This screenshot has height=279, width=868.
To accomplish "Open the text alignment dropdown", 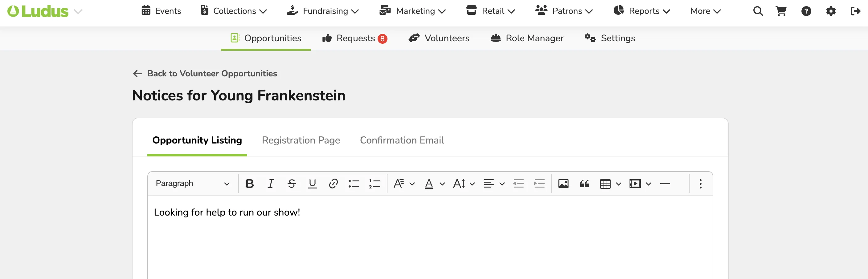I will [494, 184].
